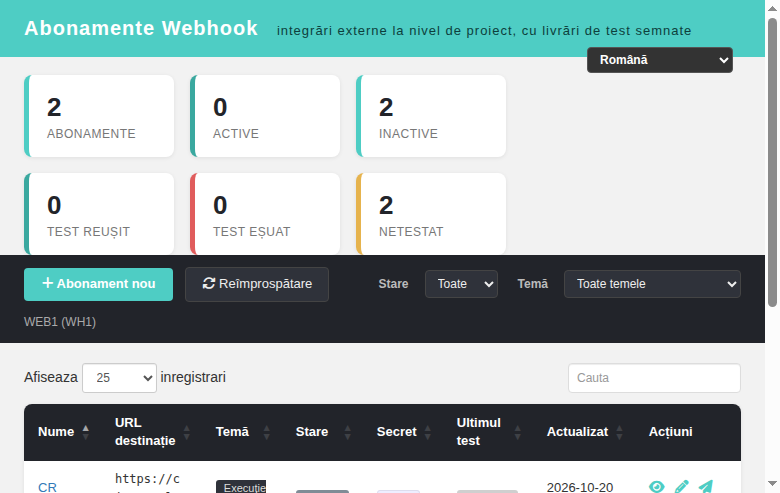Sort by URL destinație column
Image resolution: width=780 pixels, height=493 pixels.
click(x=152, y=432)
